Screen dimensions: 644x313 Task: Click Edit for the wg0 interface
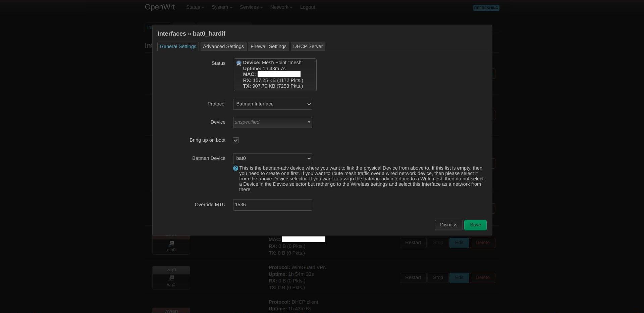459,278
